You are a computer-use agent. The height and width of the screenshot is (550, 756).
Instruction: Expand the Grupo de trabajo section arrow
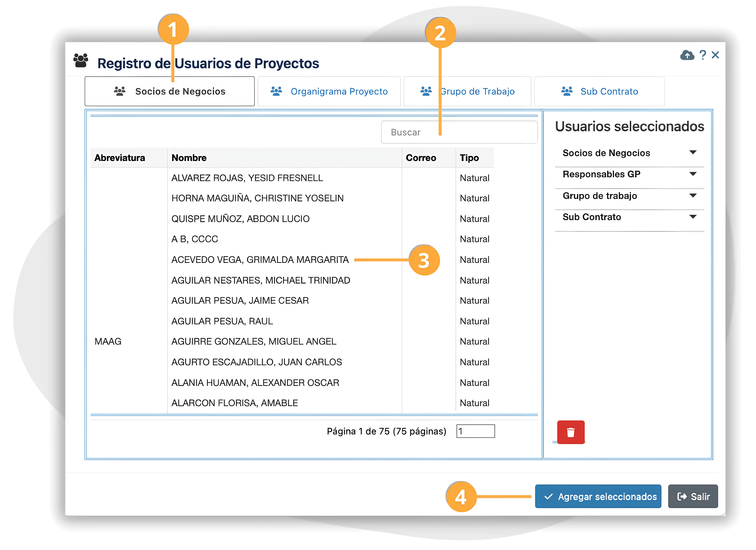(693, 196)
